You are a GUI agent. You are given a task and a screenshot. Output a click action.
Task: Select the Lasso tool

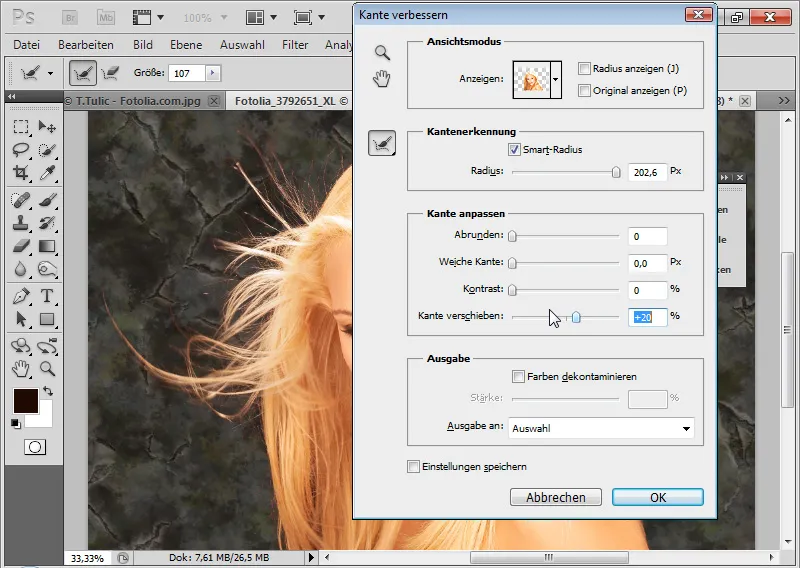pos(20,150)
